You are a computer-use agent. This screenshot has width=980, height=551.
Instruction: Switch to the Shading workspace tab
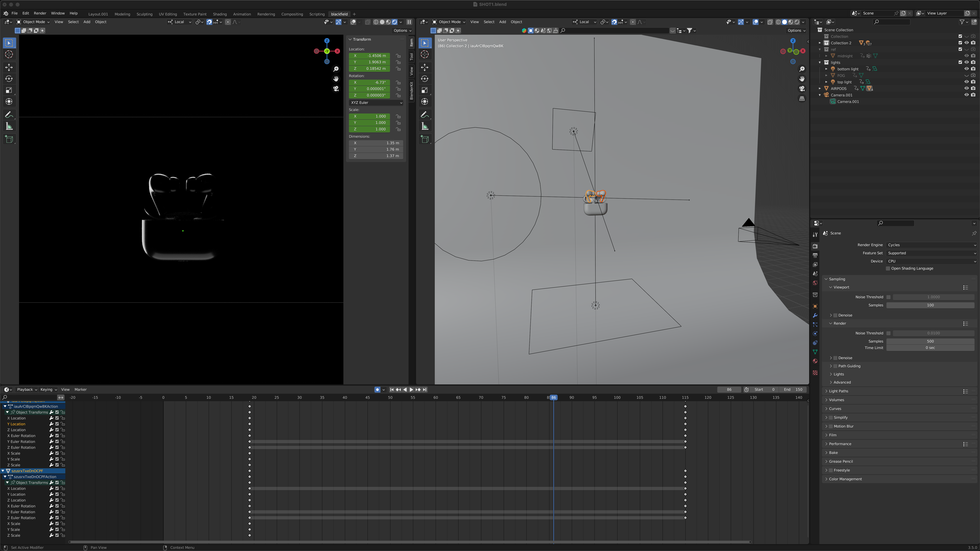point(220,14)
